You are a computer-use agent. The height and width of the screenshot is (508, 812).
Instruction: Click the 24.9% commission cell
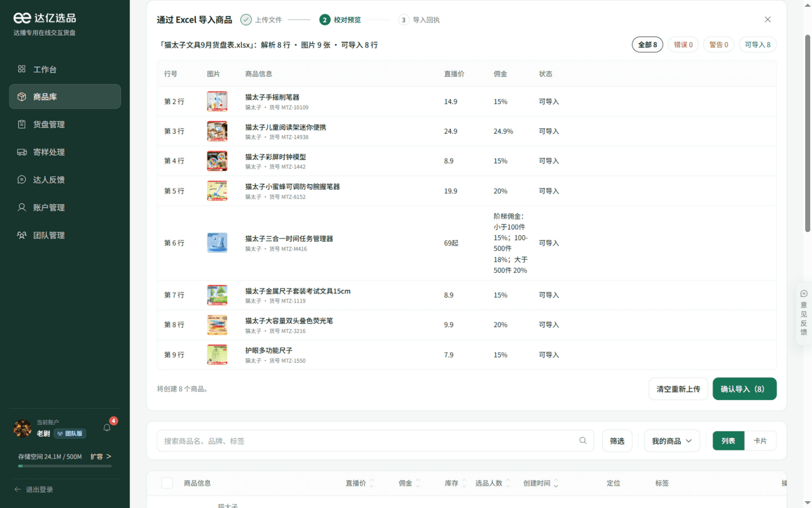[504, 131]
